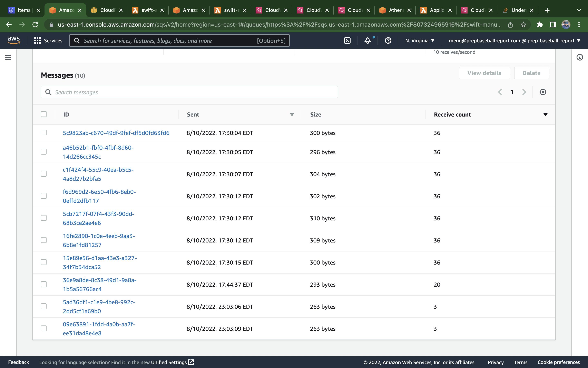Show the browser tab list chevron
The height and width of the screenshot is (368, 588).
579,10
